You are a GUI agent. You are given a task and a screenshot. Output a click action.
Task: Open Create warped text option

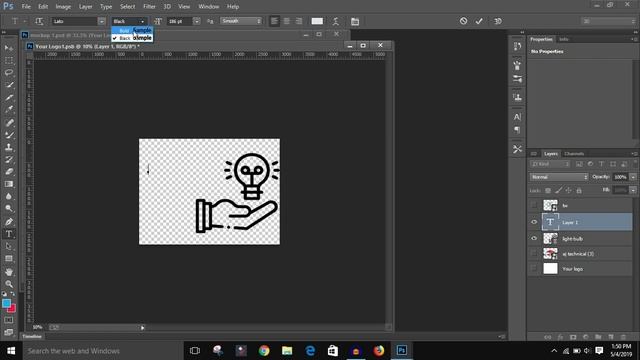(336, 21)
